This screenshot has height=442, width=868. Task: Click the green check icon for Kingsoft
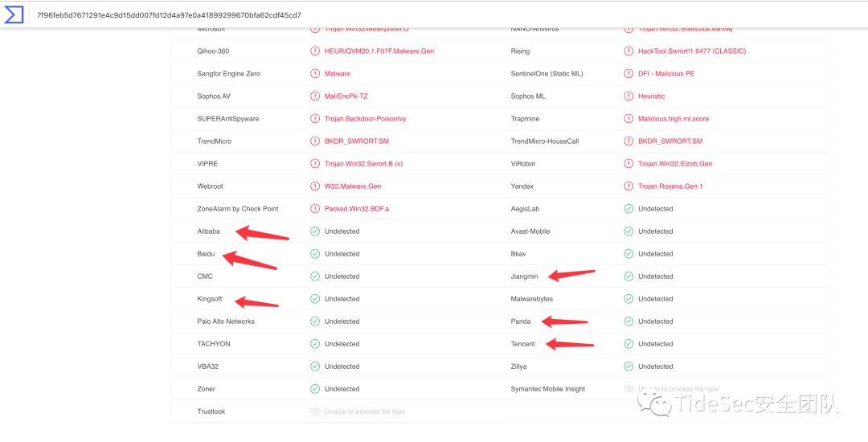click(316, 299)
